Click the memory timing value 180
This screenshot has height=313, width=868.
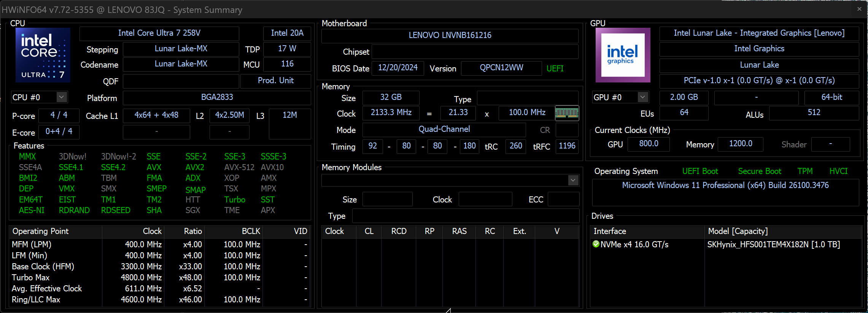(x=469, y=146)
